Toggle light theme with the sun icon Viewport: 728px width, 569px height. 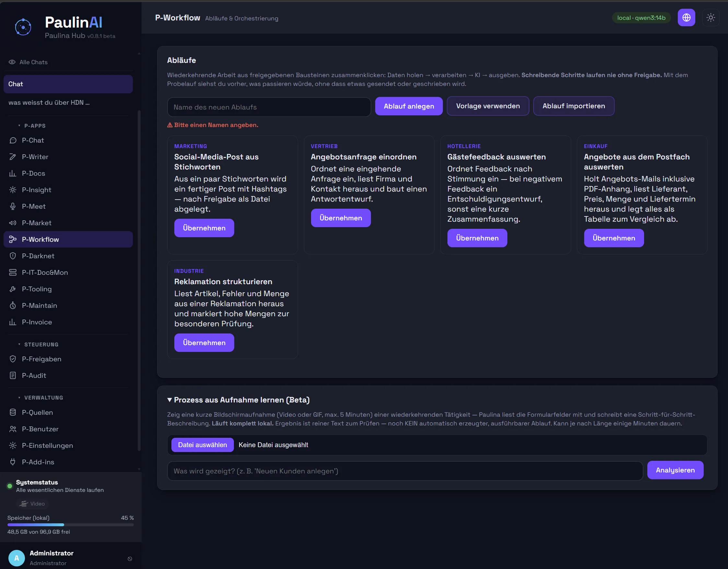pyautogui.click(x=710, y=18)
